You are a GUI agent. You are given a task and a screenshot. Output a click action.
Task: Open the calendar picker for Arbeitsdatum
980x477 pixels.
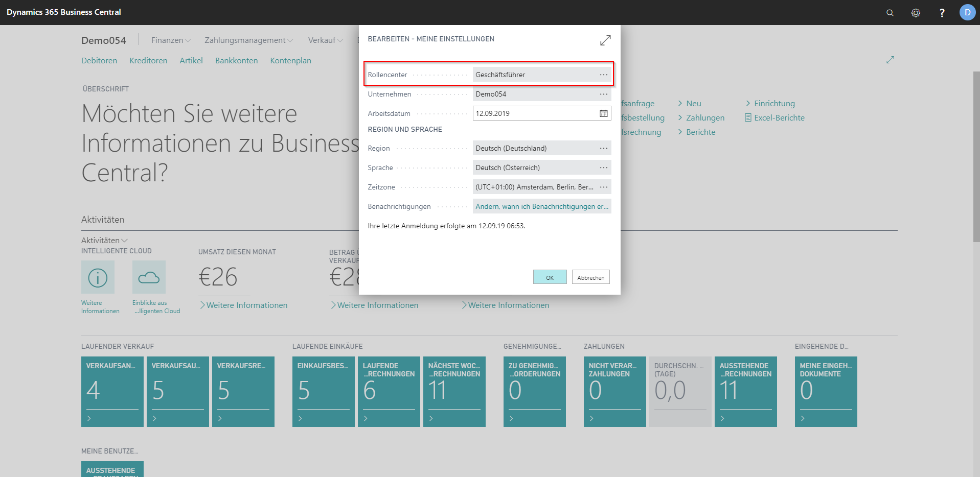[604, 113]
